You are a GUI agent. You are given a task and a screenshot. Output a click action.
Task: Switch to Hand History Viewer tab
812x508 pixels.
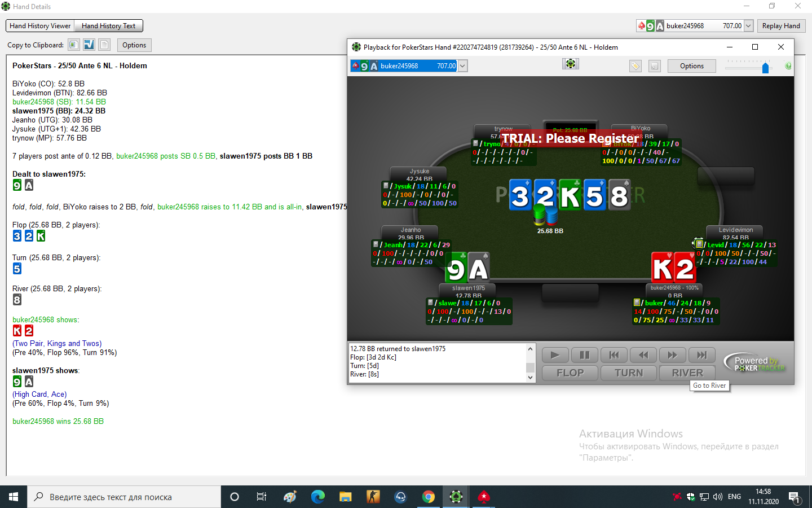(x=40, y=26)
